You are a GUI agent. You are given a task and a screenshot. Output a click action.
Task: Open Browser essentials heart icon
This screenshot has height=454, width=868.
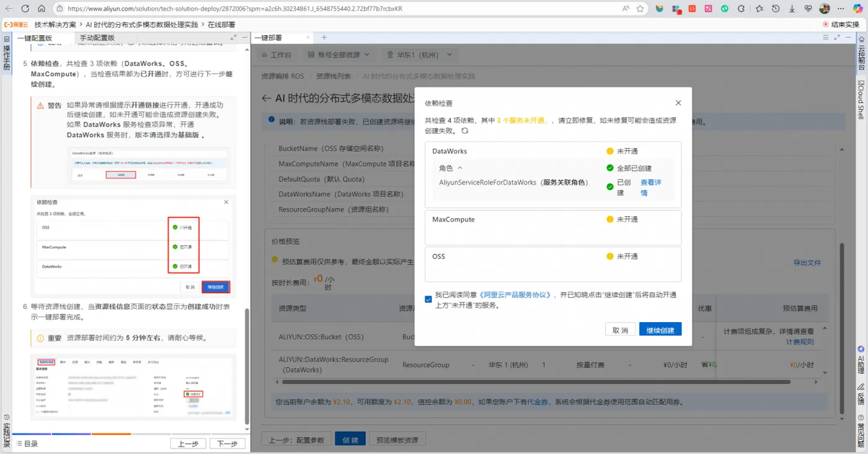[x=808, y=9]
